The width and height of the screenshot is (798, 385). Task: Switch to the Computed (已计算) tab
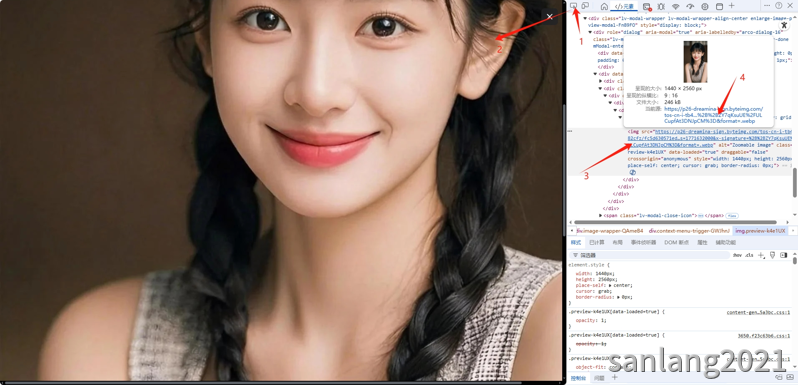coord(597,242)
